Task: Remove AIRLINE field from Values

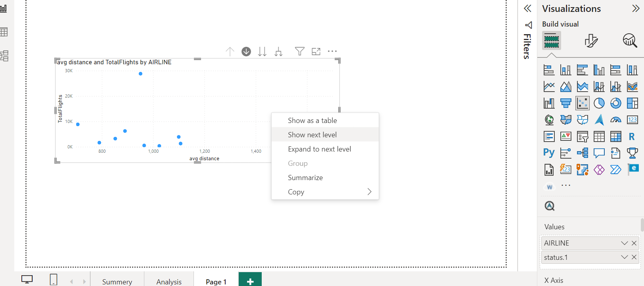Action: 634,243
